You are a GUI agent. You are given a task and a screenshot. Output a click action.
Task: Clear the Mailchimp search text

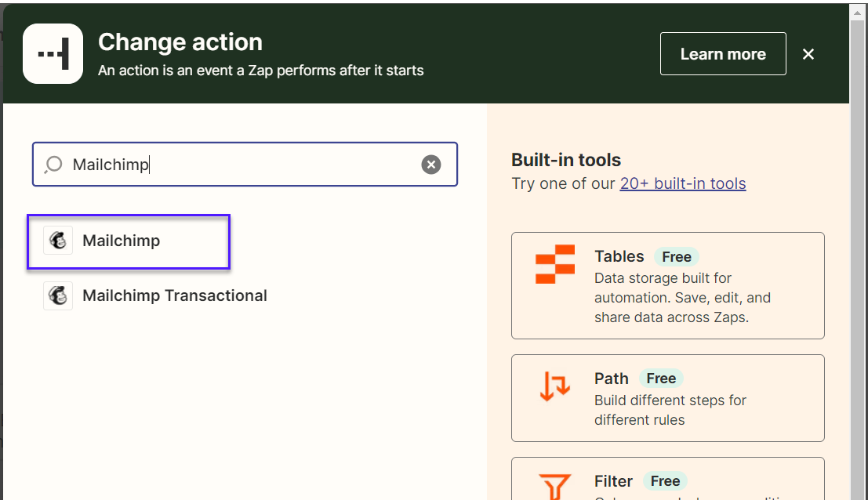tap(431, 165)
